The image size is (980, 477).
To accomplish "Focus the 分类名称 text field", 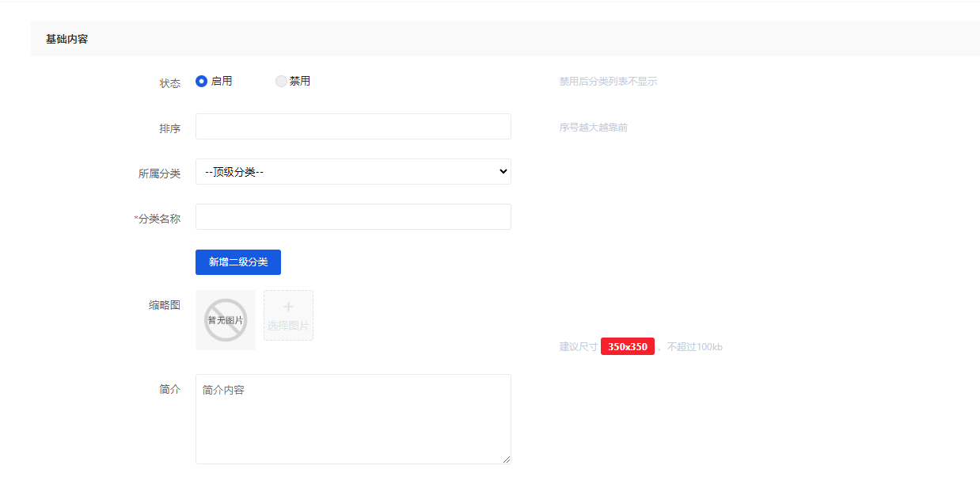I will (353, 217).
